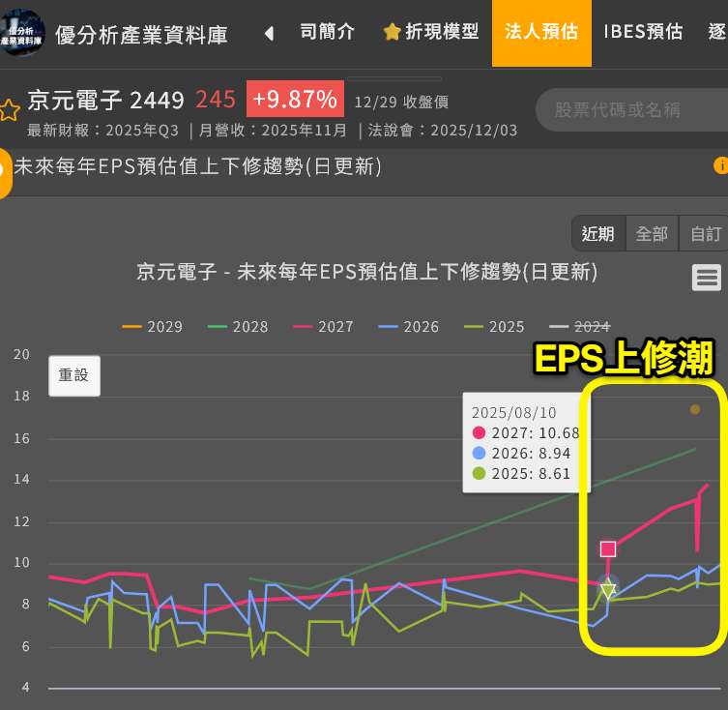Viewport: 728px width, 710px height.
Task: Toggle the 2026 legend series
Action: pyautogui.click(x=409, y=327)
